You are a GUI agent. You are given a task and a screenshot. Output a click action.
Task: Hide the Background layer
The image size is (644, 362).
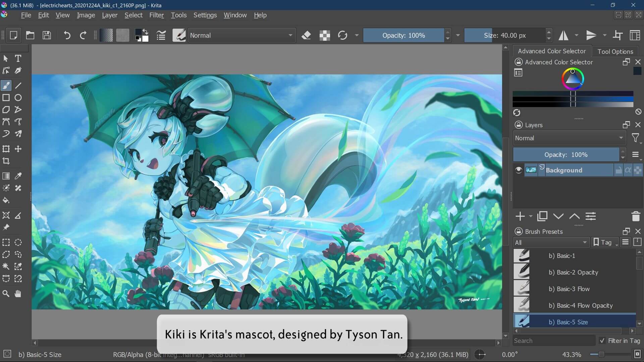[x=518, y=170]
